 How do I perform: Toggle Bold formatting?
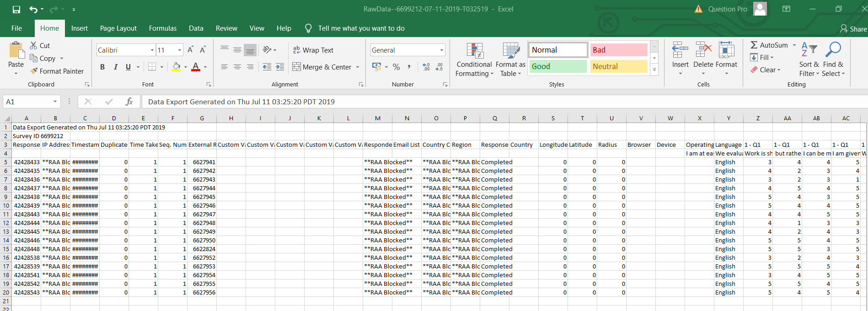point(102,67)
